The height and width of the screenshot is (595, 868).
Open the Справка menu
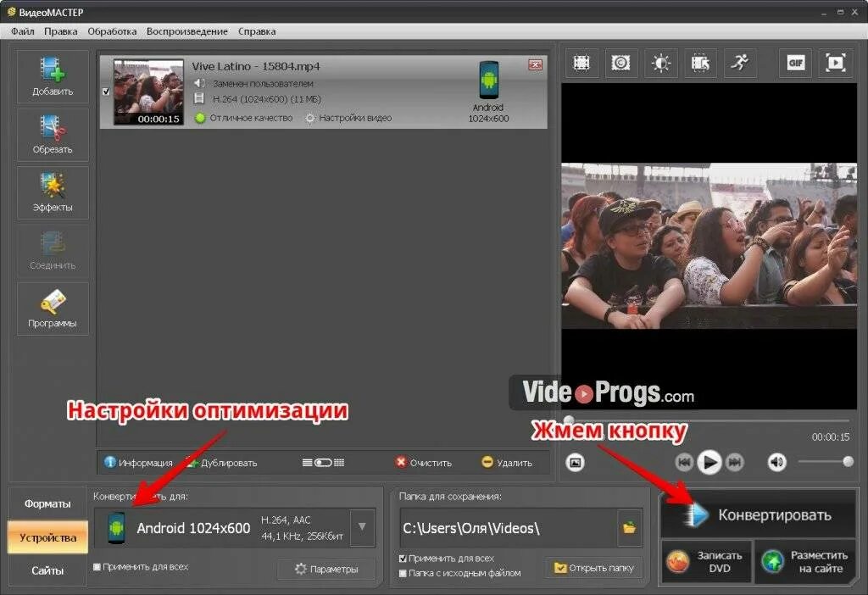point(257,31)
